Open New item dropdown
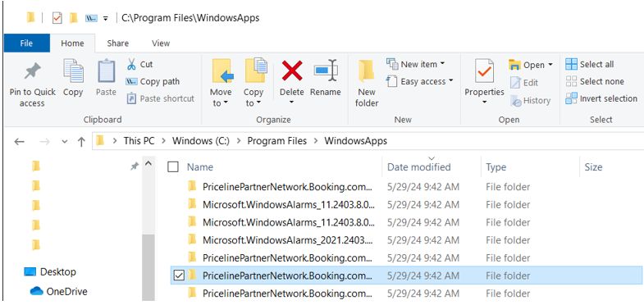Viewport: 644px width, 305px height. tap(416, 64)
